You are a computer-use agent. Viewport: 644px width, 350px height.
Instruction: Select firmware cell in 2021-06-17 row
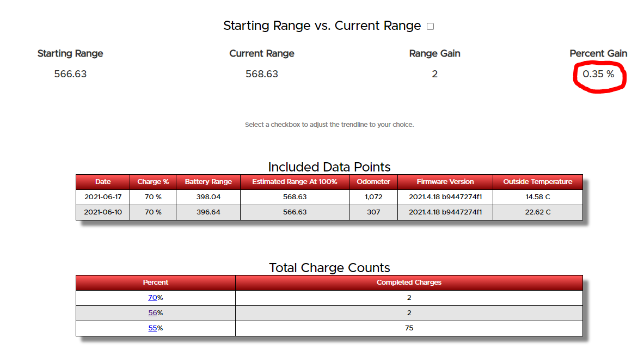point(445,197)
